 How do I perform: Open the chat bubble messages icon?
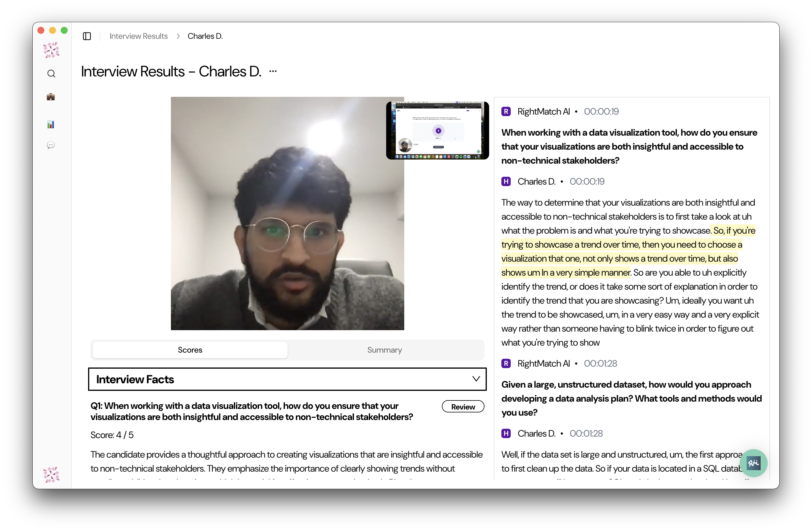(x=51, y=145)
